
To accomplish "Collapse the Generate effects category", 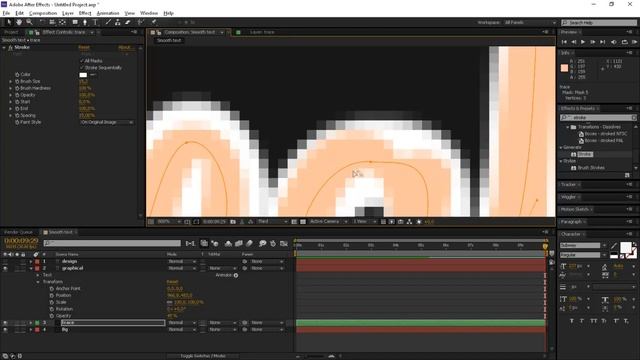I will [x=561, y=147].
